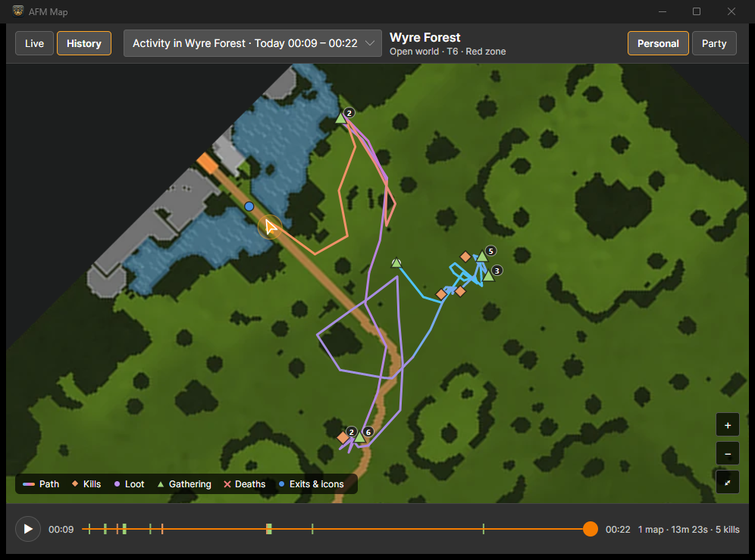The height and width of the screenshot is (560, 755).
Task: Toggle Deaths in the legend
Action: 245,484
